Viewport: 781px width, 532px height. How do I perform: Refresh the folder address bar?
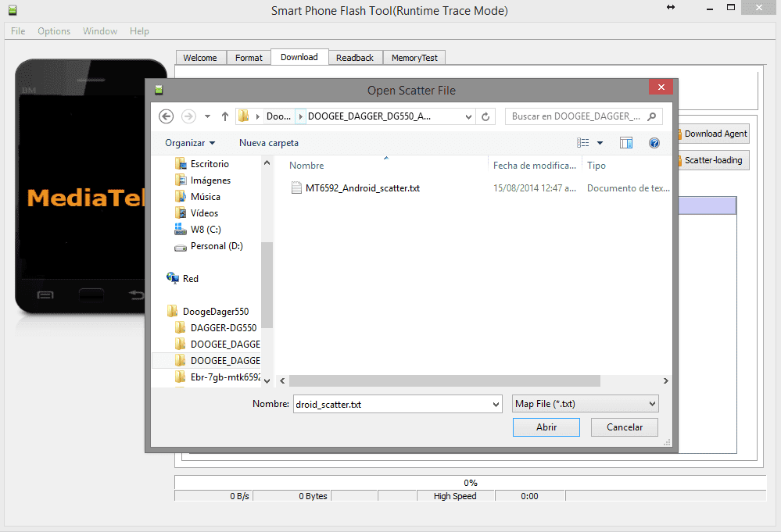point(485,116)
